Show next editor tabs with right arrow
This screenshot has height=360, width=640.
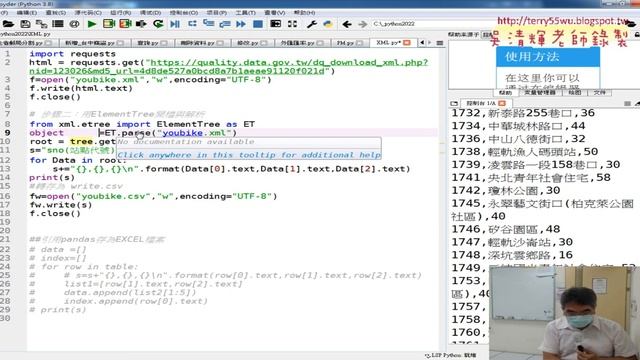pos(429,42)
